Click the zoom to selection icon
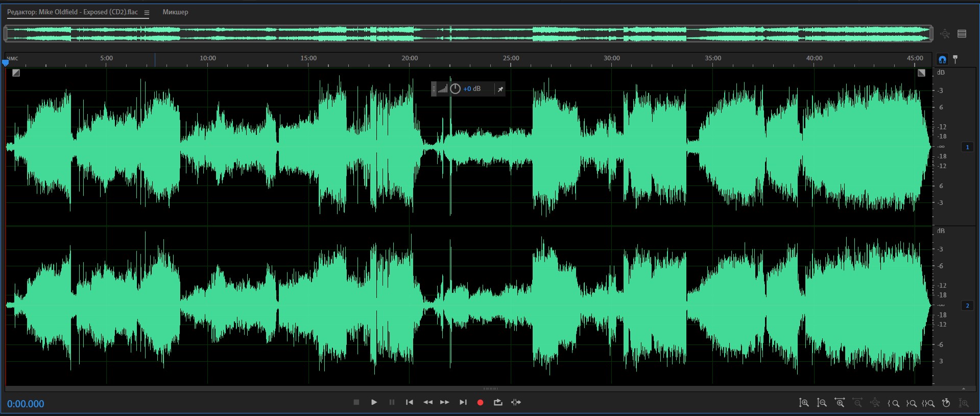Viewport: 980px width, 416px height. (x=928, y=403)
